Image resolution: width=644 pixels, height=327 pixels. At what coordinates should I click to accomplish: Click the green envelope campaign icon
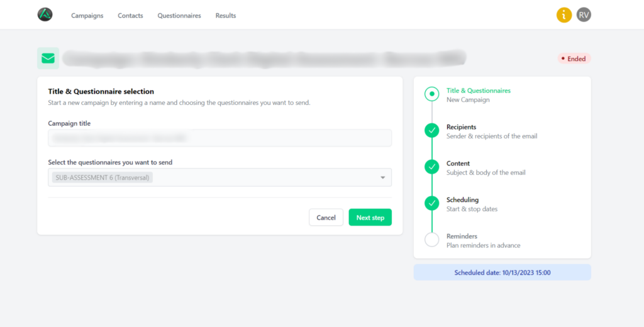tap(48, 58)
